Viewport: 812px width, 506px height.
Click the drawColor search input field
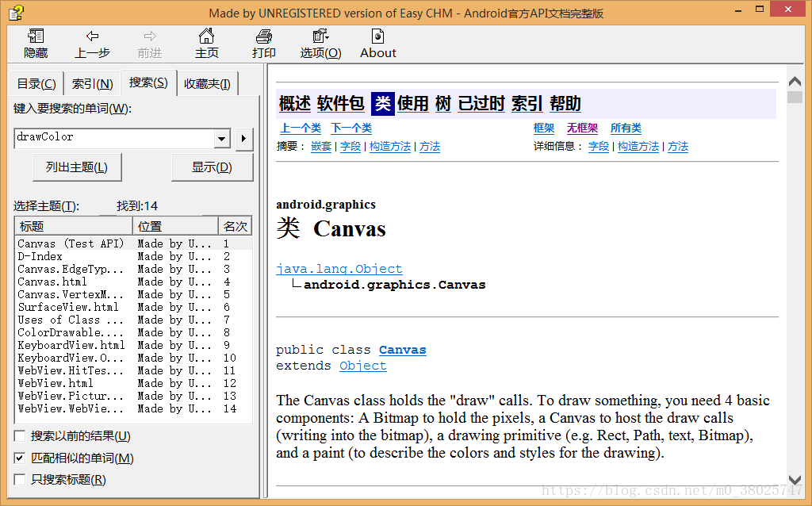pos(114,138)
